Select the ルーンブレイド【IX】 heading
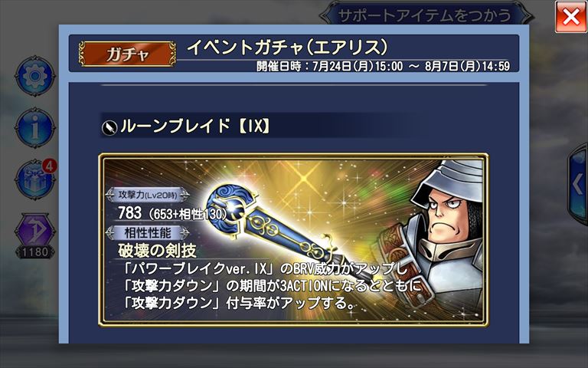Image resolution: width=588 pixels, height=368 pixels. (x=195, y=126)
